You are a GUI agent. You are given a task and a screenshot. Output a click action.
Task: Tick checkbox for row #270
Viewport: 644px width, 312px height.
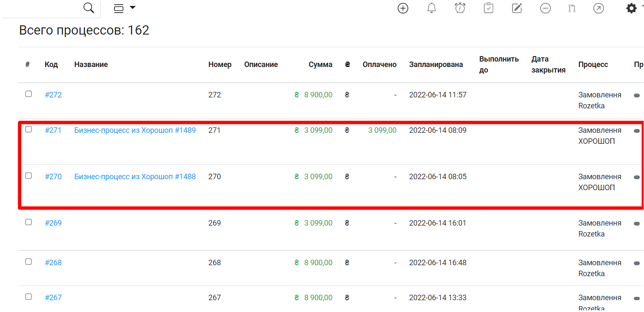coord(28,176)
